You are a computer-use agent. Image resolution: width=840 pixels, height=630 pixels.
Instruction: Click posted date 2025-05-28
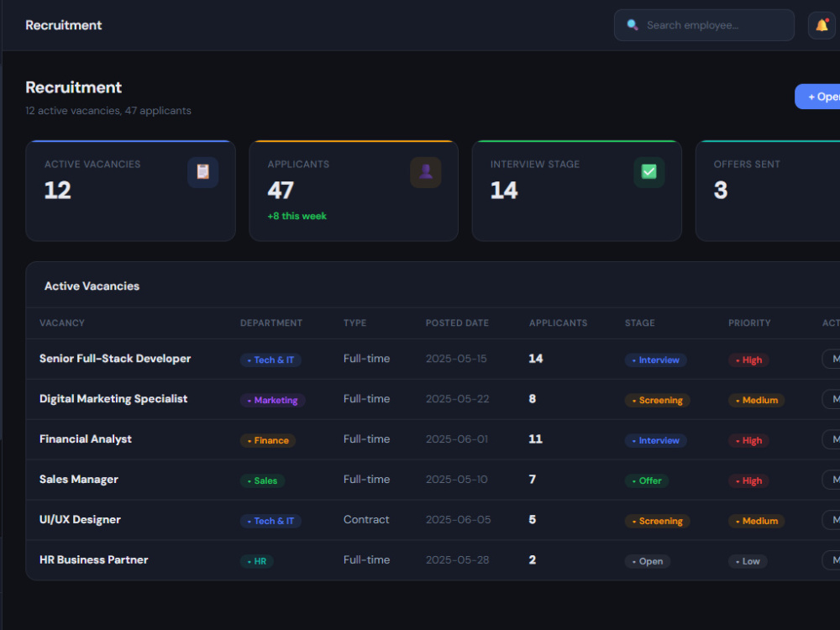[458, 559]
